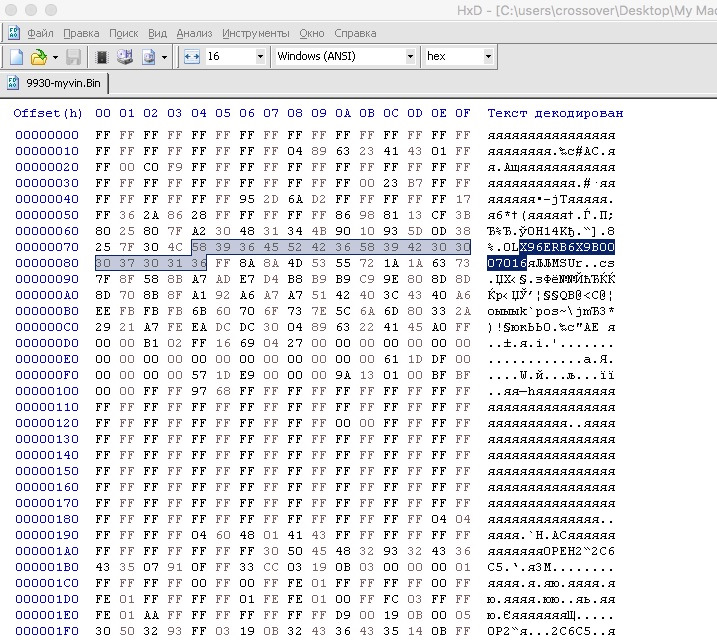Screen dimensions: 717x640
Task: Click offset row 000000D0
Action: coord(47,343)
